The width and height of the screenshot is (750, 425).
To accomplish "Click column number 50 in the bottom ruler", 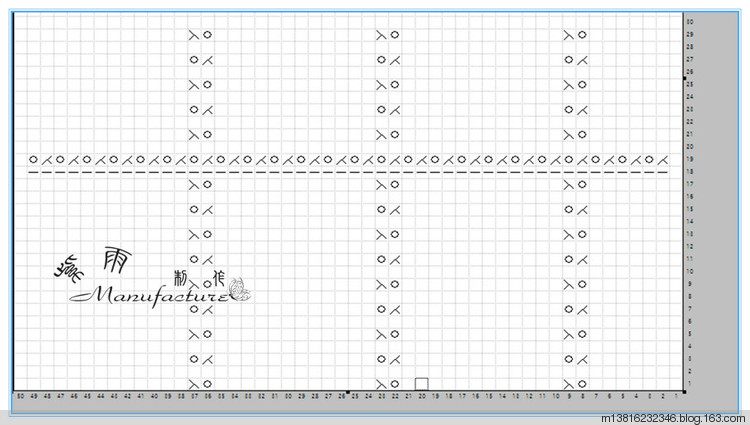I will click(20, 396).
